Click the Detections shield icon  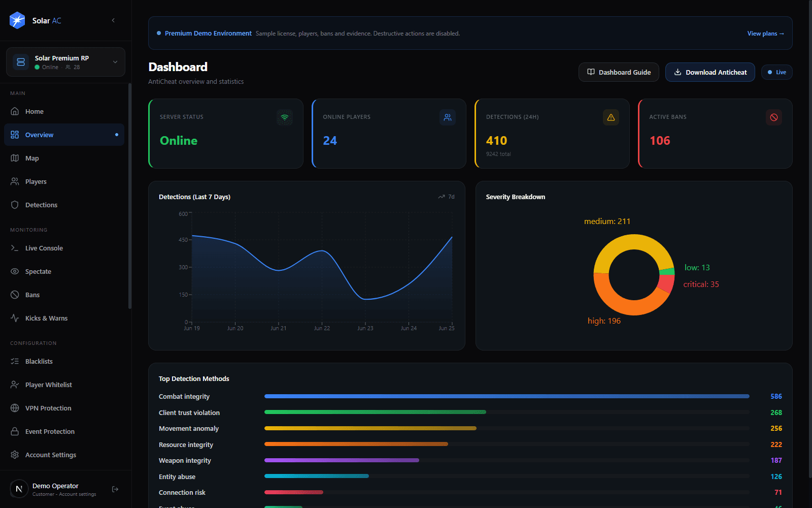tap(15, 205)
